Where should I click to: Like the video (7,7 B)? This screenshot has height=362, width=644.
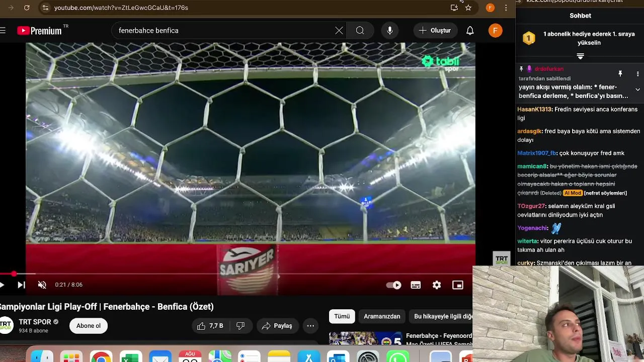pyautogui.click(x=210, y=326)
